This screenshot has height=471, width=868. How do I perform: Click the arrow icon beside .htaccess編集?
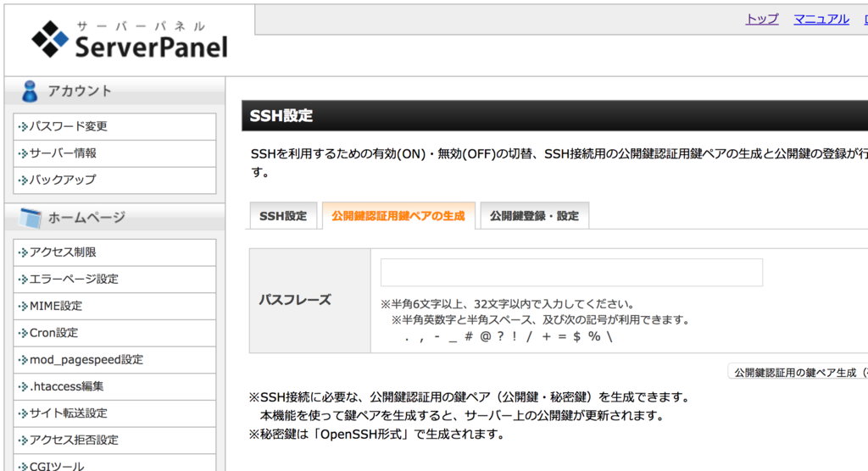coord(23,387)
